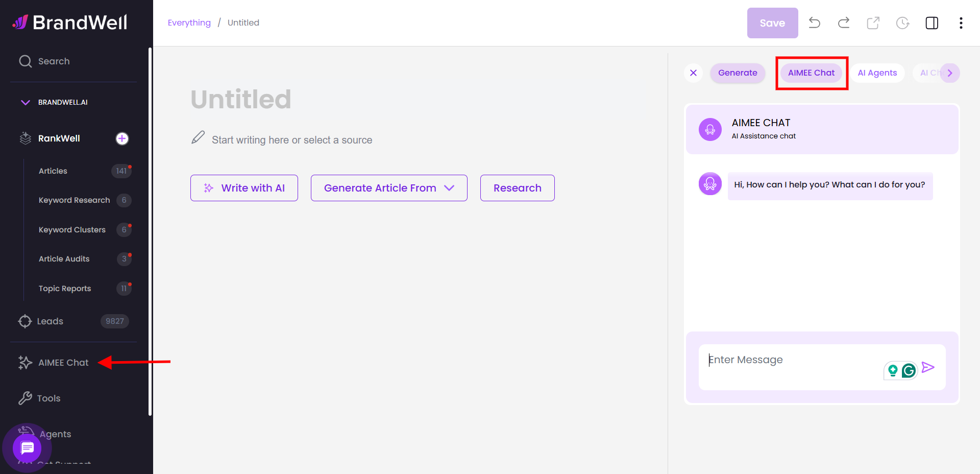Click the AIMEE Chat sparkle icon in sidebar
This screenshot has height=474, width=980.
point(25,363)
